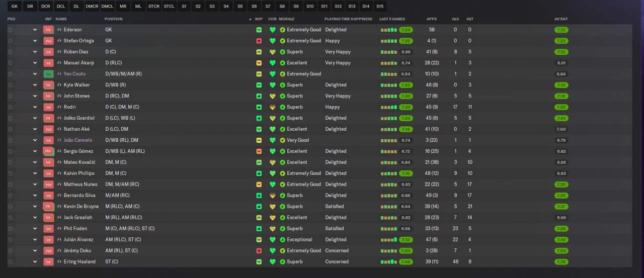
Task: Open the selection dropdown for John Stones
Action: [35, 96]
